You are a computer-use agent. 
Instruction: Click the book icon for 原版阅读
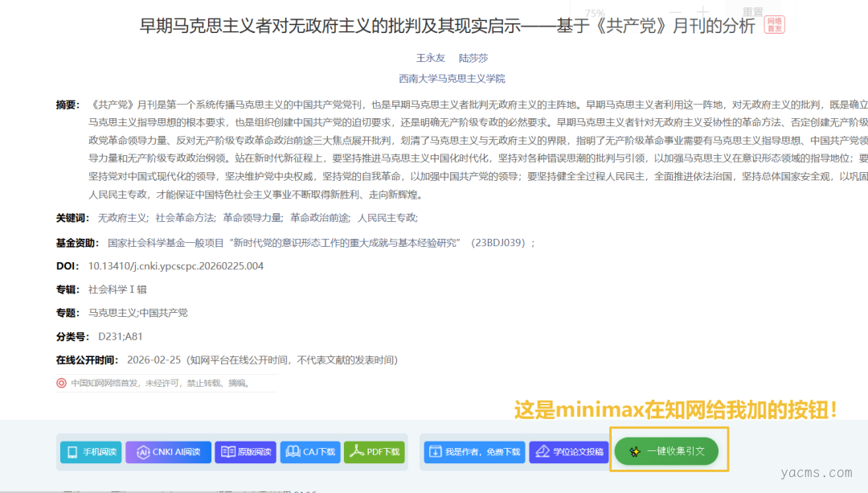[x=228, y=452]
